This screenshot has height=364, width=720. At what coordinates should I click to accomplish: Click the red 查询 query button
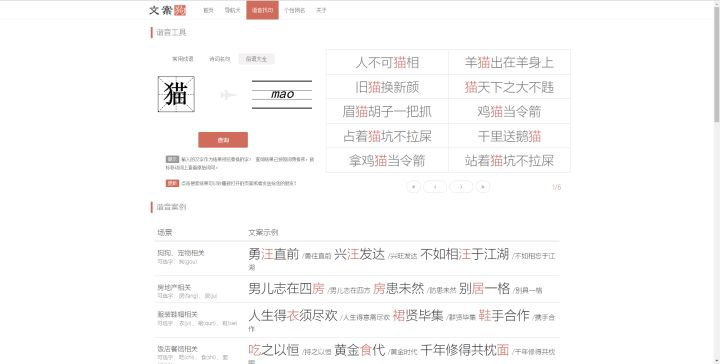pyautogui.click(x=223, y=140)
